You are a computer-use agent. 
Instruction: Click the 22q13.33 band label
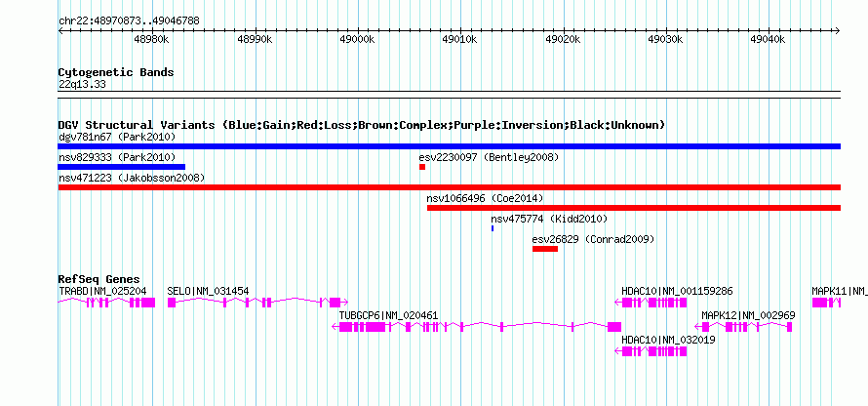(x=82, y=85)
